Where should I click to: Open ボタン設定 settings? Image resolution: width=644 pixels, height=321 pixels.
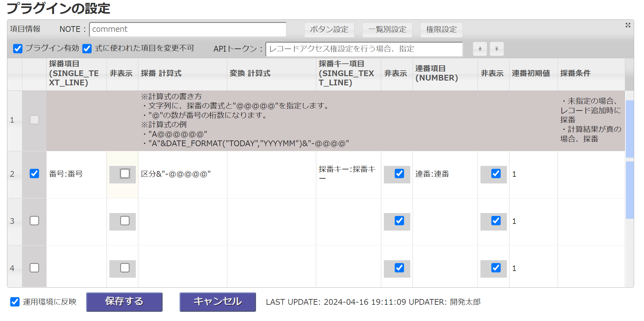329,30
